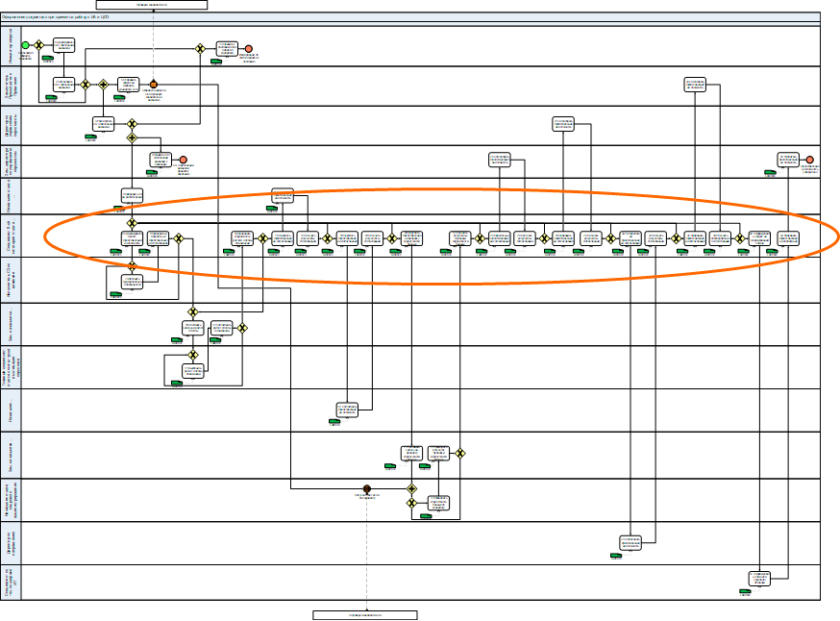Select the external participant box at the bottom
Image resolution: width=840 pixels, height=621 pixels.
[x=366, y=614]
